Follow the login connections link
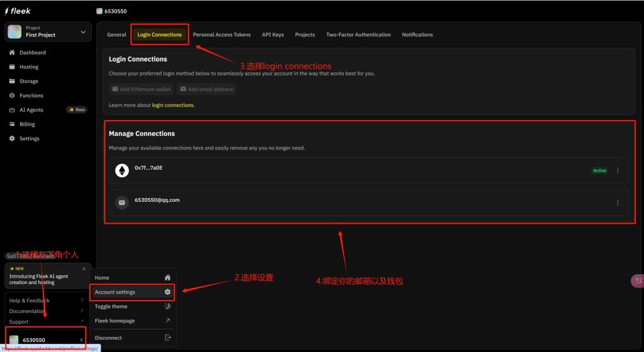This screenshot has width=644, height=352. point(172,105)
